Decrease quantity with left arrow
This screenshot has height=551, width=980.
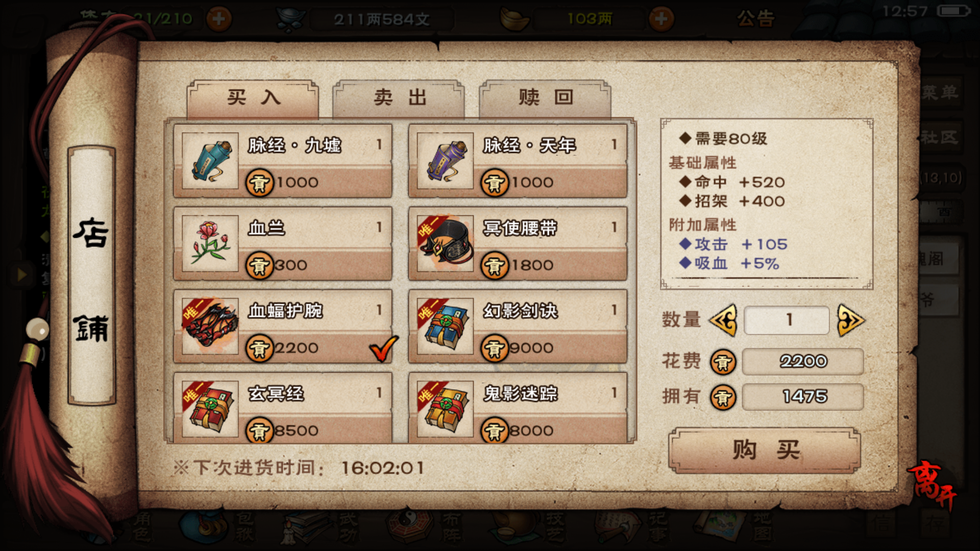(x=723, y=320)
